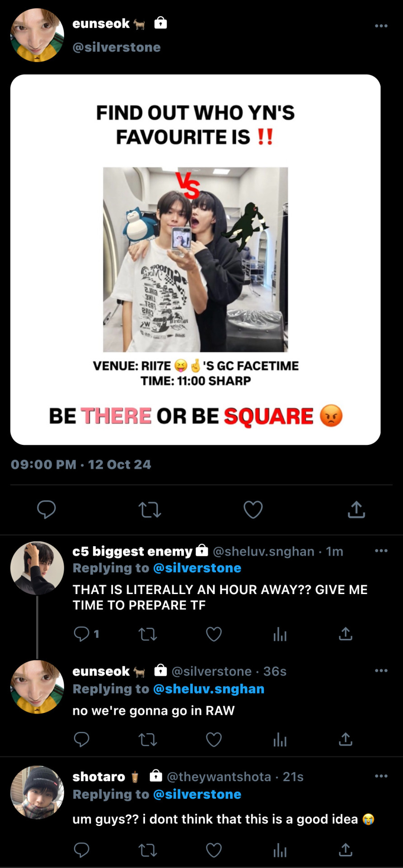Like shotaro's reply tweet
The image size is (403, 868).
click(214, 850)
